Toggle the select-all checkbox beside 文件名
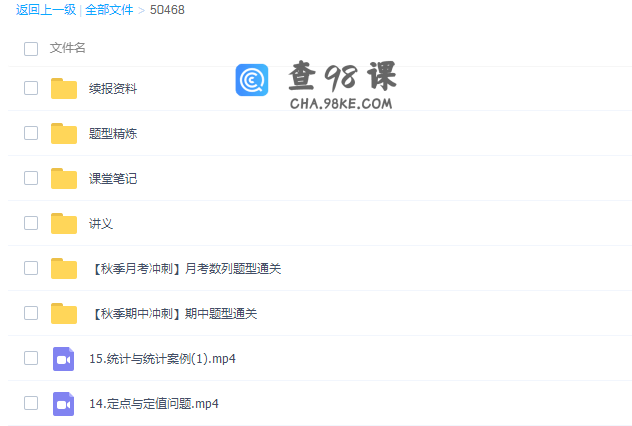The height and width of the screenshot is (426, 632). point(31,48)
